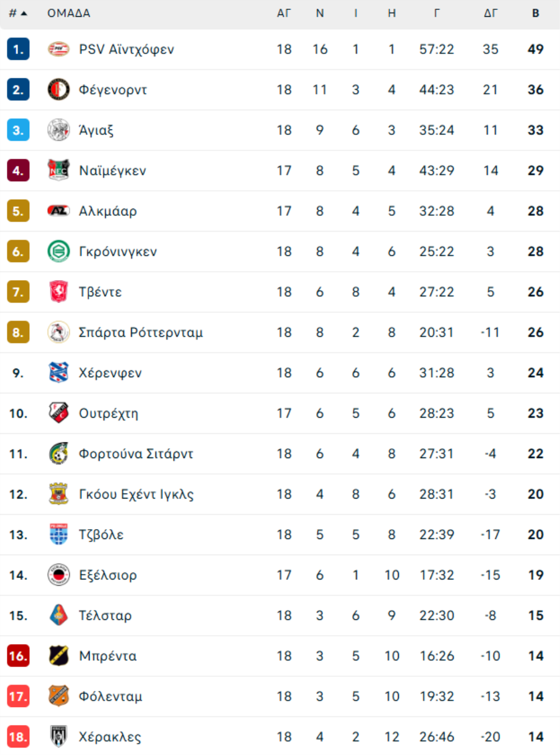
Task: Open the Σπάρτα Ρόττερνταμ team link
Action: coord(141,332)
